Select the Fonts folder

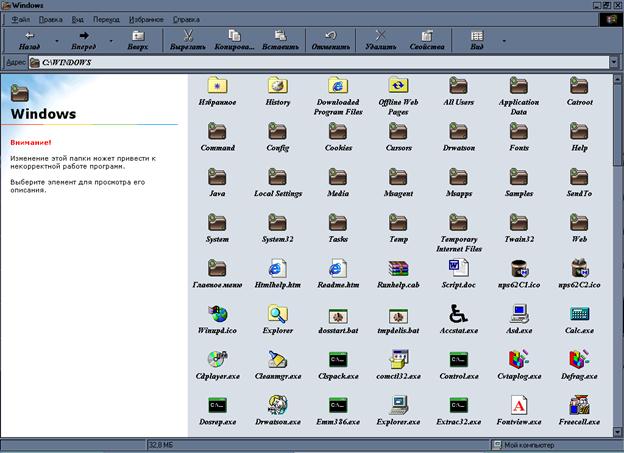(519, 131)
